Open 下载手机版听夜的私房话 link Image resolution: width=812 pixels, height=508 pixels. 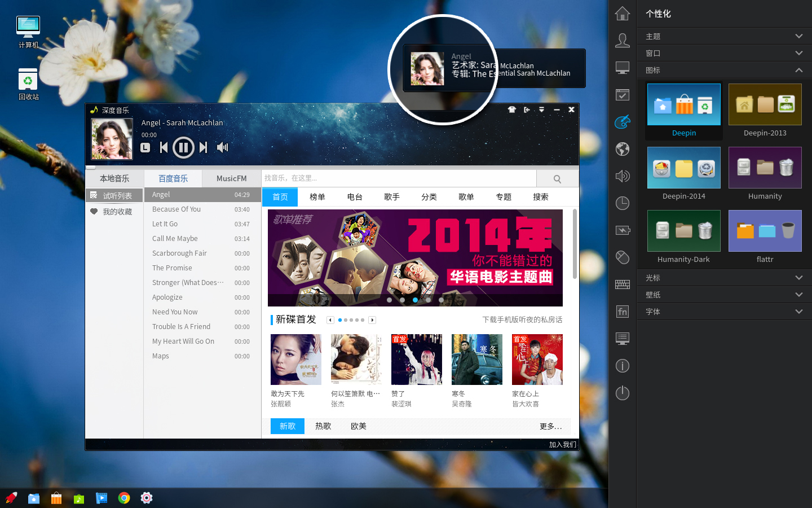522,320
